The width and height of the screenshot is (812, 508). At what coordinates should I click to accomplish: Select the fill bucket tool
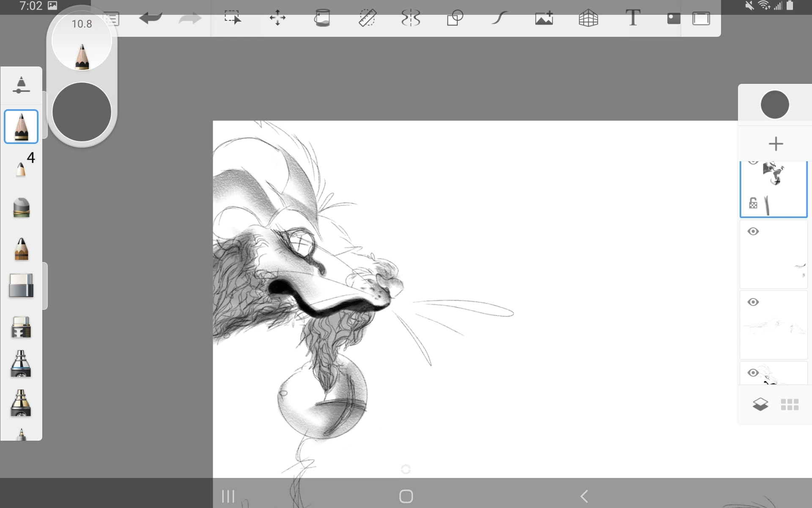click(x=323, y=18)
